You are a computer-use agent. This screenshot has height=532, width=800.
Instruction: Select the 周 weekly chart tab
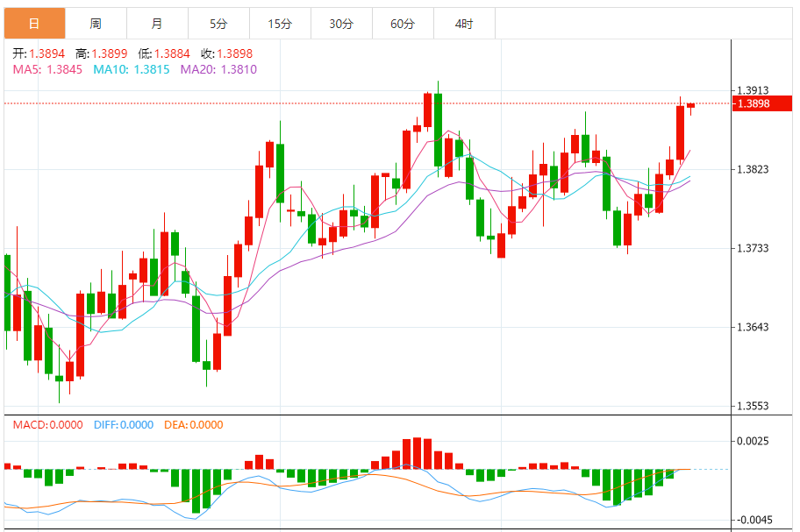(x=95, y=24)
